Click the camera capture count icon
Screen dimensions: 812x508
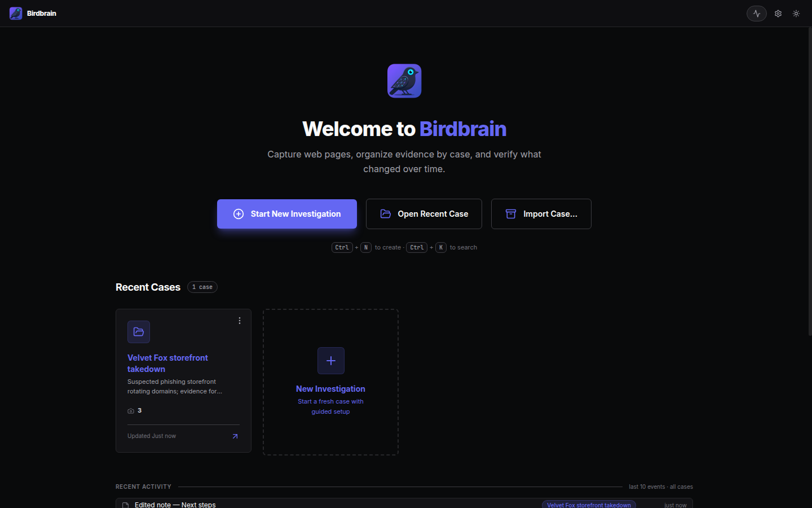131,411
